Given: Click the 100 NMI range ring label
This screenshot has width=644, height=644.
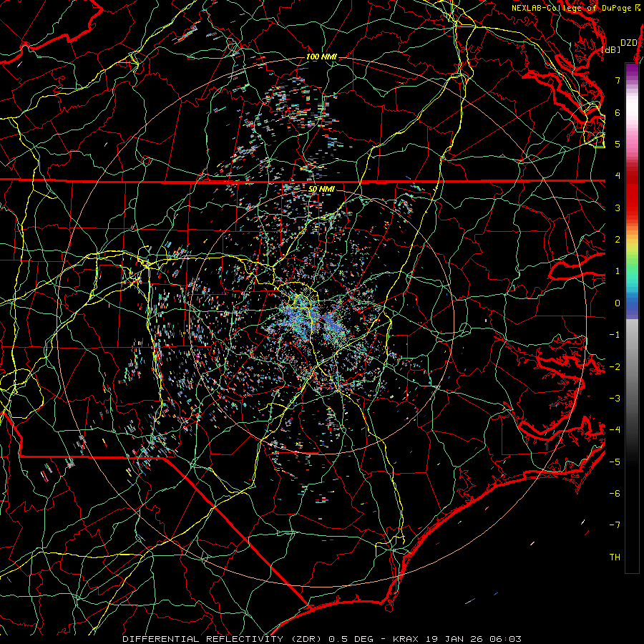Looking at the screenshot, I should (x=321, y=57).
